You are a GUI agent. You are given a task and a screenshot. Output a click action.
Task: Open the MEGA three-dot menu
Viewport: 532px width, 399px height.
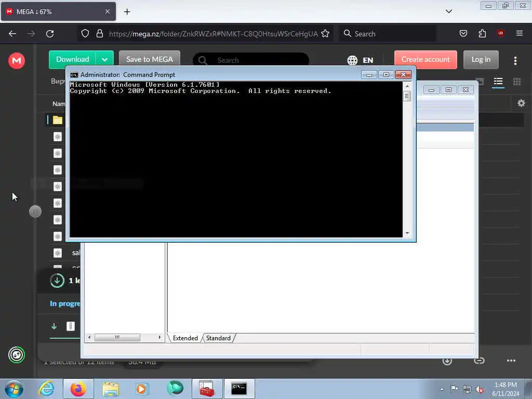point(515,60)
